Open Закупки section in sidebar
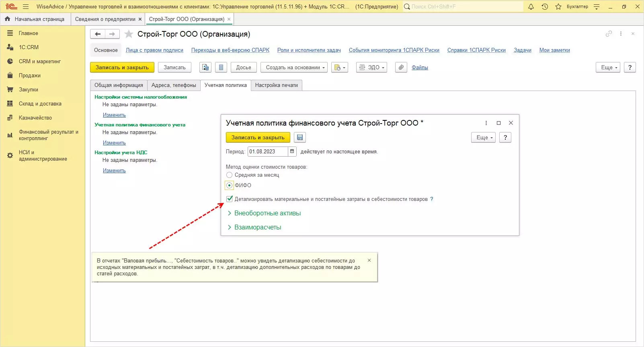Viewport: 644px width, 347px height. coord(29,90)
